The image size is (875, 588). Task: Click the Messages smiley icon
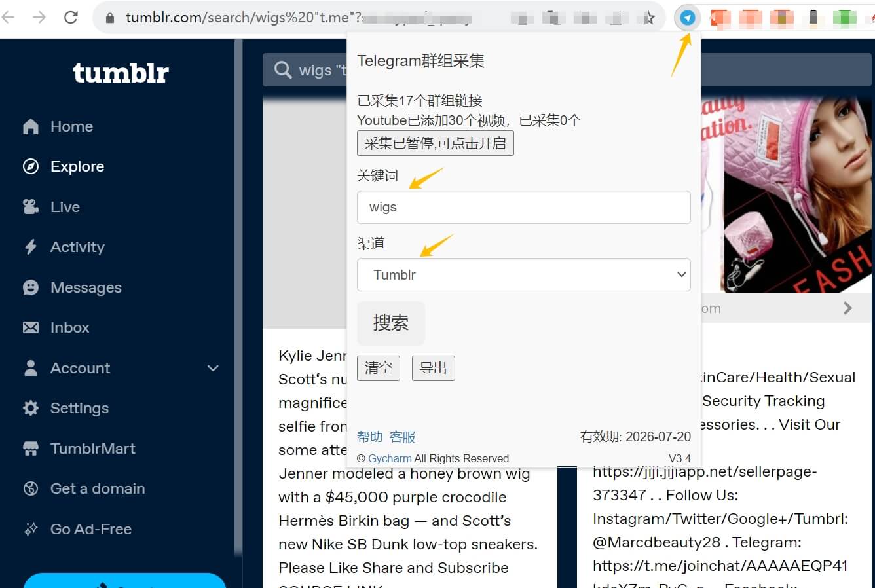pyautogui.click(x=31, y=287)
